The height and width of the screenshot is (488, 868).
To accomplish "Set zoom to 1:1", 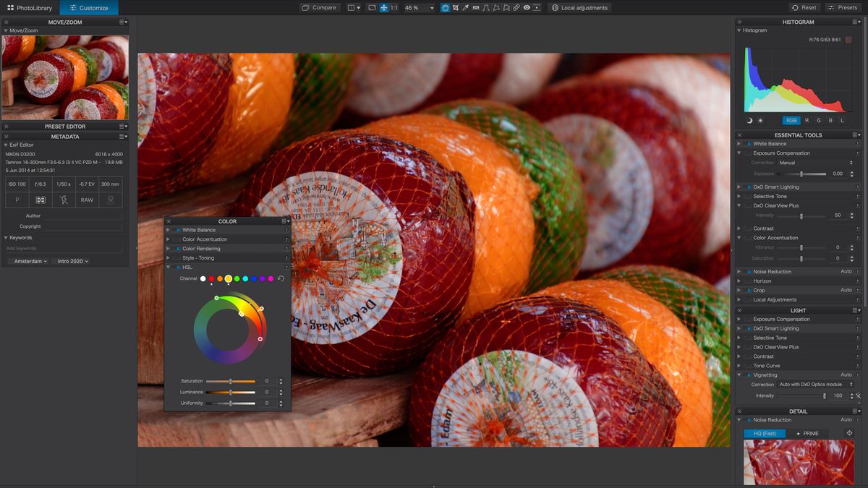I will tap(394, 7).
